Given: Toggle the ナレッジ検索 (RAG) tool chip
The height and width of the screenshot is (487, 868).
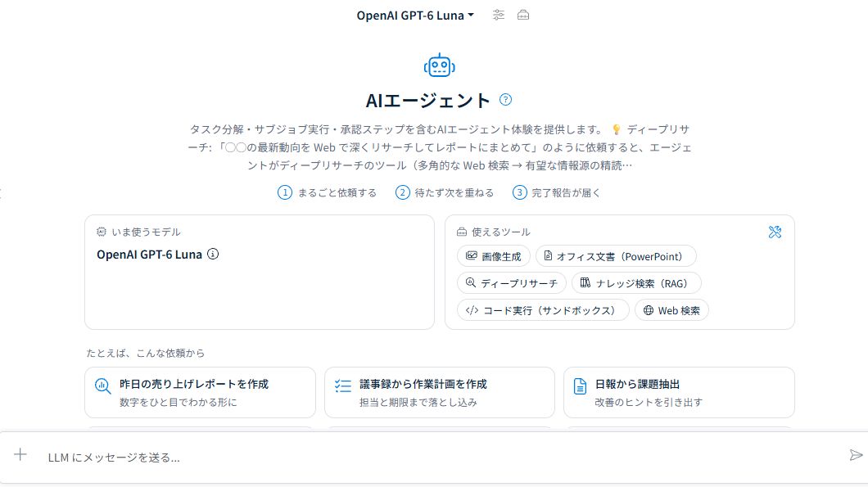Looking at the screenshot, I should coord(636,283).
